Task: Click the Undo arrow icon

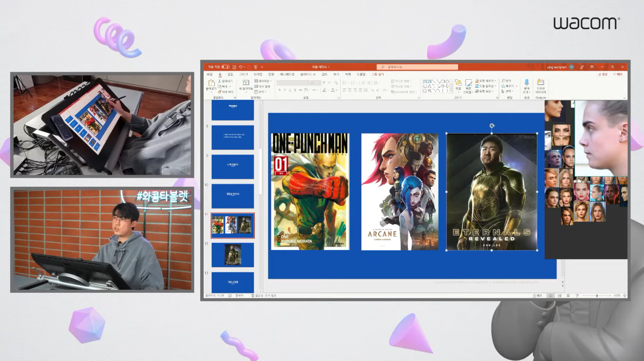Action: pyautogui.click(x=241, y=67)
